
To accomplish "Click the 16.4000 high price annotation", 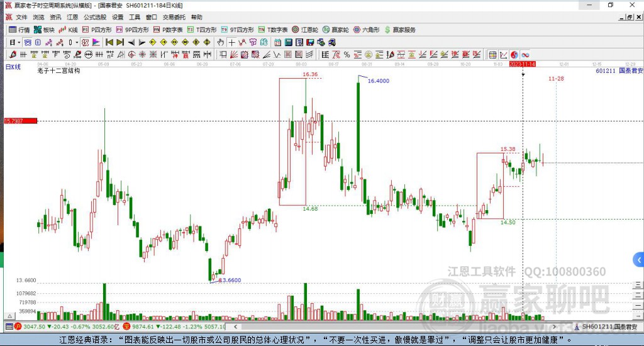I will [x=378, y=81].
